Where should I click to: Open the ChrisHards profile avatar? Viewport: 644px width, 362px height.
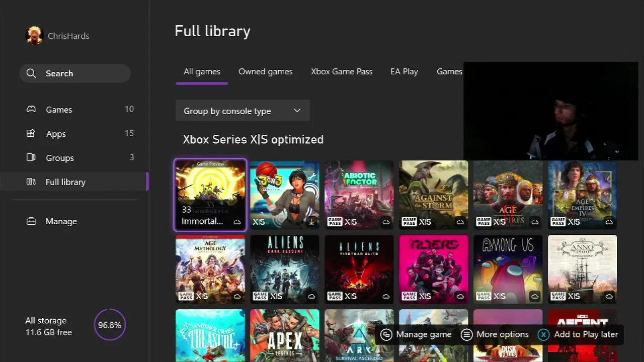tap(35, 36)
